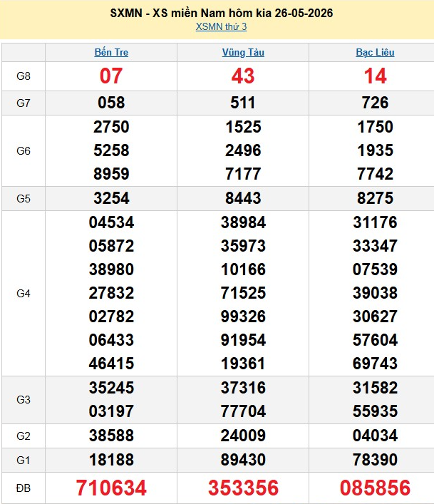Click G2 number 24009
Image resolution: width=434 pixels, height=504 pixels.
[x=243, y=436]
